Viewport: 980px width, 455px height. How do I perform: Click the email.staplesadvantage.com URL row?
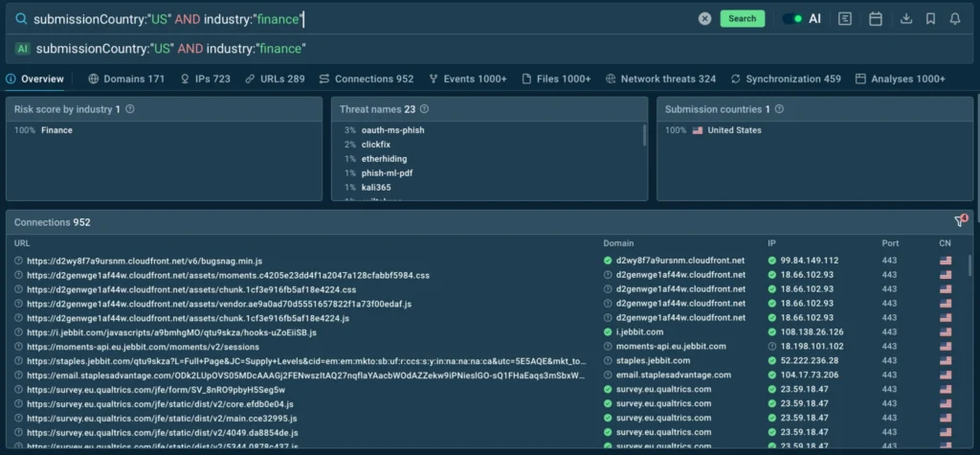307,375
